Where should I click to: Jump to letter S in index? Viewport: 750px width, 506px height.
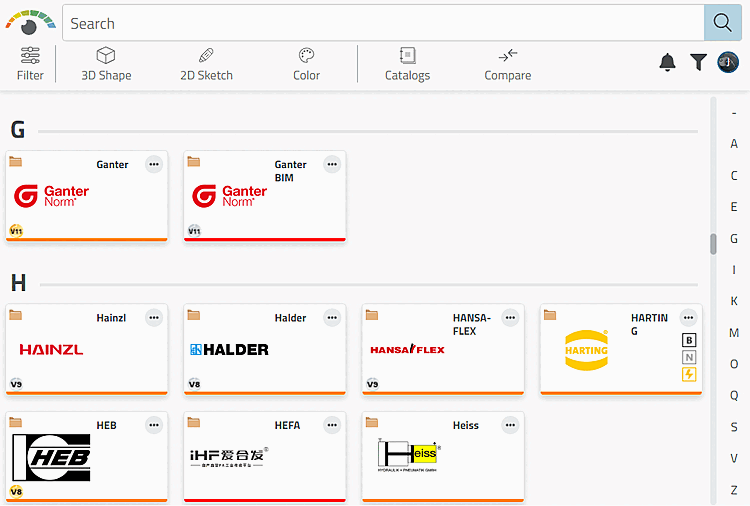coord(734,427)
